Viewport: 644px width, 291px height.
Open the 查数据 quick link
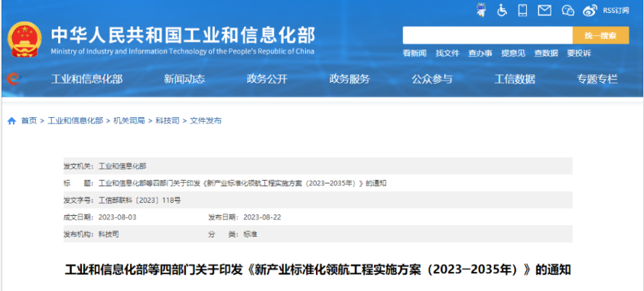(546, 53)
